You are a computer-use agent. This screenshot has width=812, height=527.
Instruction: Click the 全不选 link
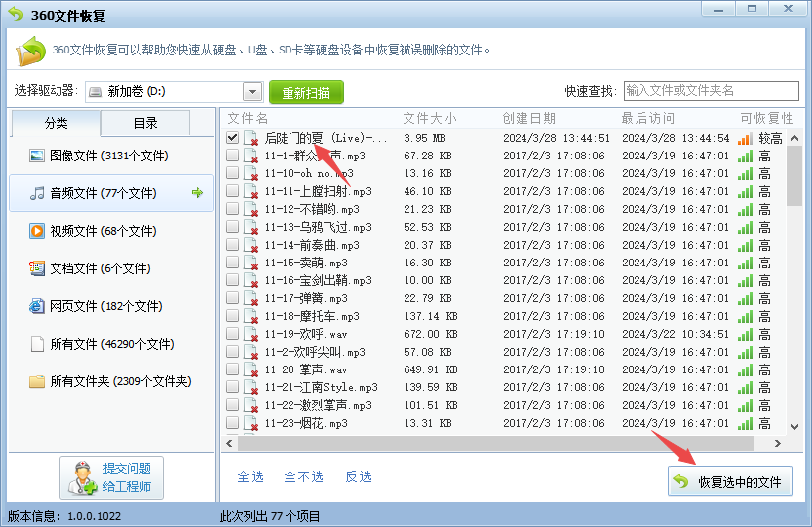coord(304,476)
